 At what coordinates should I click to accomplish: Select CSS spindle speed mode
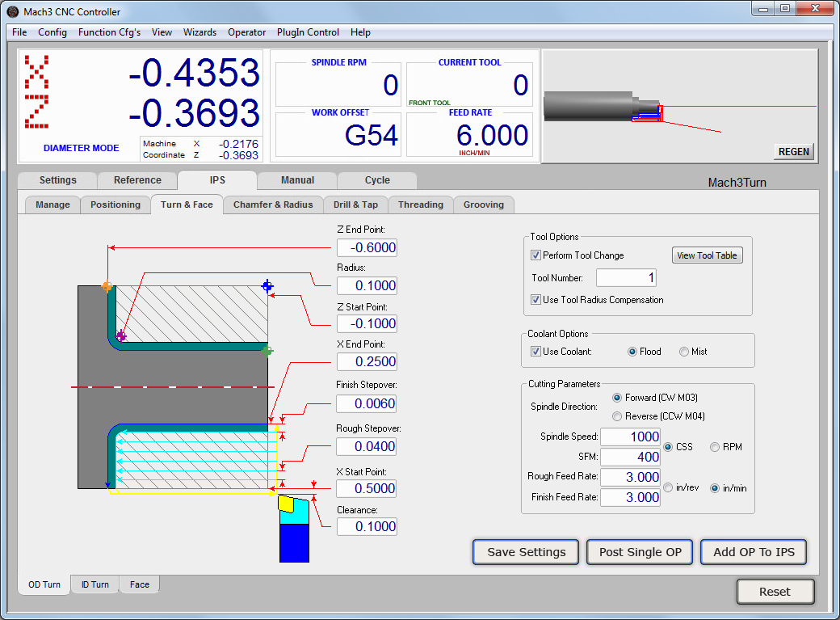tap(668, 447)
